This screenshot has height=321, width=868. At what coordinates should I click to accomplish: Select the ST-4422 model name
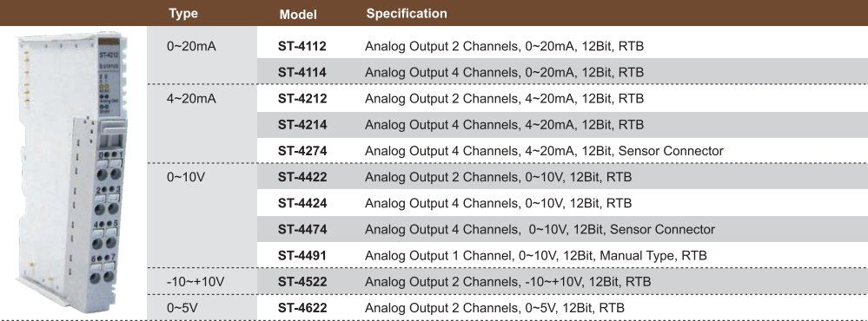[302, 177]
